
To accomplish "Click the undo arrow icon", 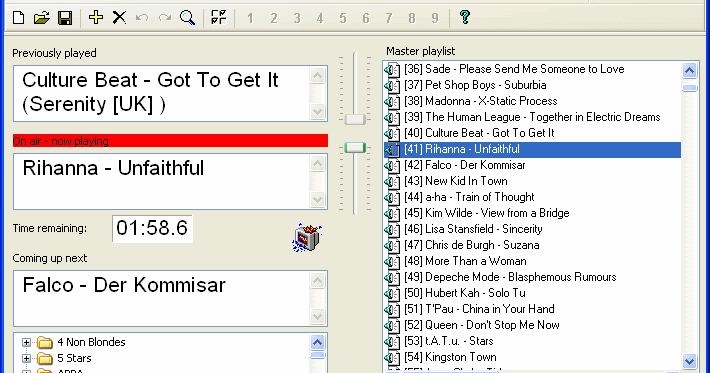I will (142, 18).
